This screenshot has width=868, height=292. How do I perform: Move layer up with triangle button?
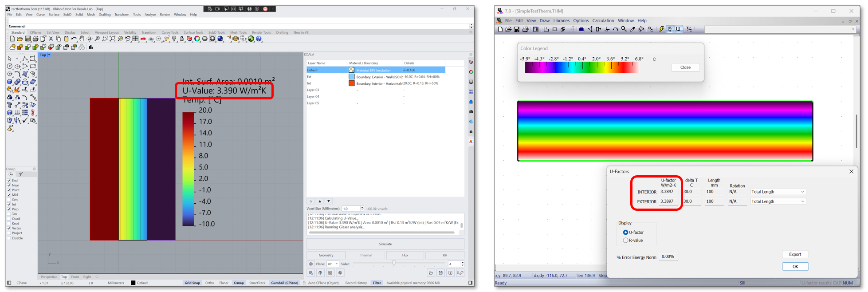pyautogui.click(x=320, y=201)
